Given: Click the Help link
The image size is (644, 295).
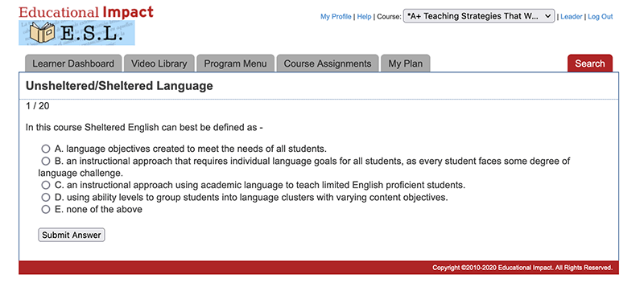Looking at the screenshot, I should click(x=364, y=17).
